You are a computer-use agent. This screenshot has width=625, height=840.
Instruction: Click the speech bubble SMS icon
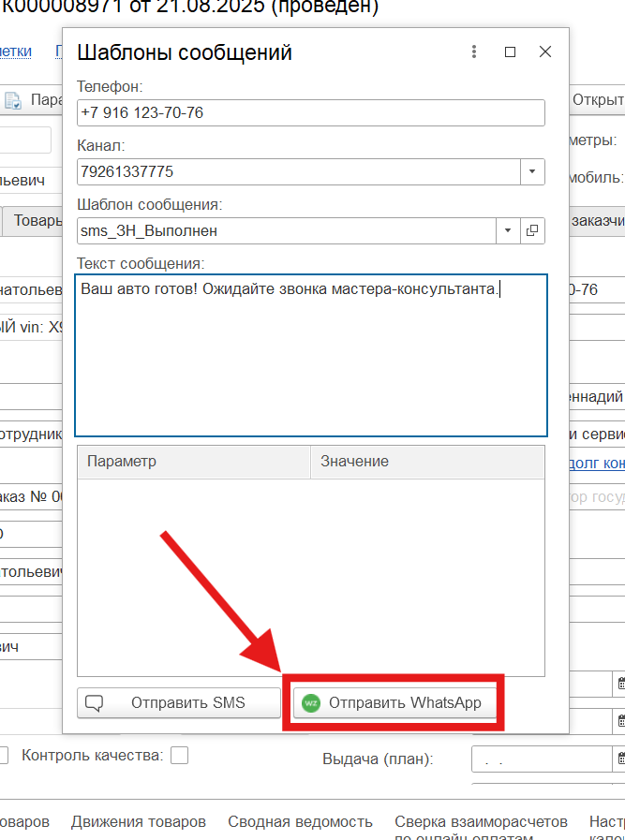94,702
